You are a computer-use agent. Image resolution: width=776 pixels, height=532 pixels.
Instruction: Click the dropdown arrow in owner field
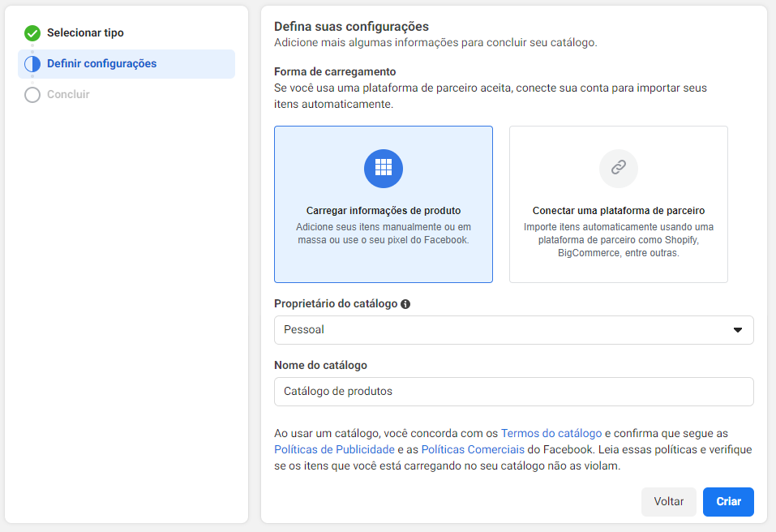pyautogui.click(x=737, y=330)
